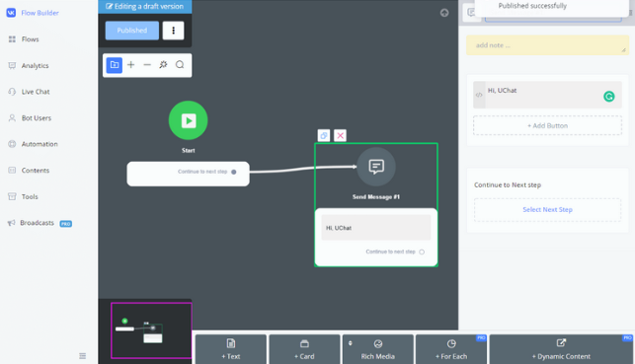Click the Send Message node's continue connector circle
The height and width of the screenshot is (364, 635).
[x=422, y=252]
